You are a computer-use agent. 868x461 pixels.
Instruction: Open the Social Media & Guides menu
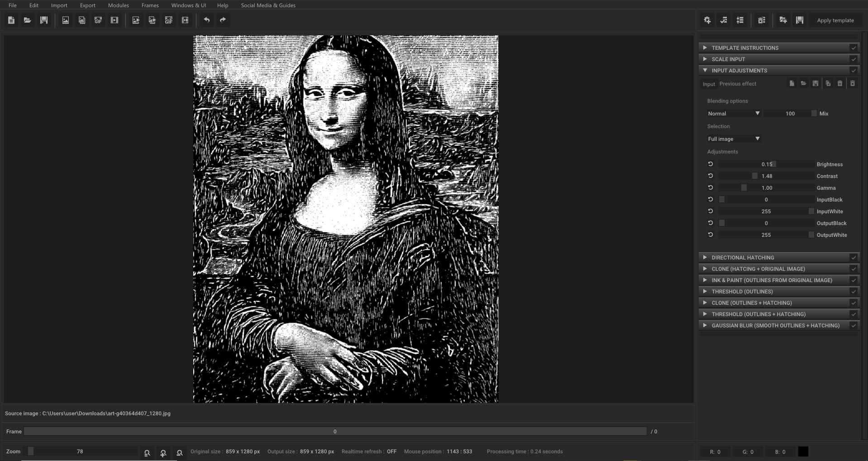click(x=268, y=5)
